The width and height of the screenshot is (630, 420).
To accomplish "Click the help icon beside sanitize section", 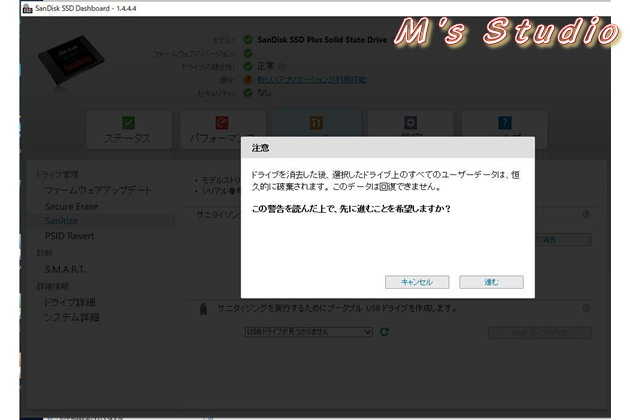I will point(586,214).
